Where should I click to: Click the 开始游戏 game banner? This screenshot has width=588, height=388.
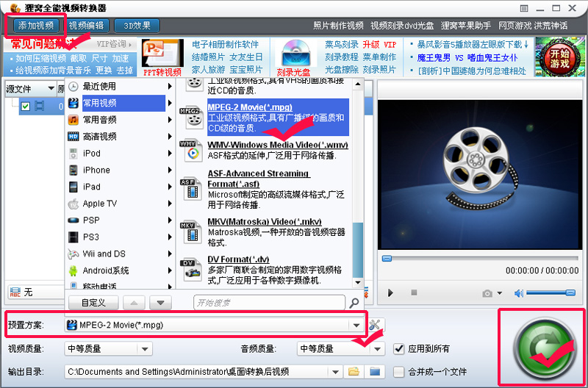[559, 57]
